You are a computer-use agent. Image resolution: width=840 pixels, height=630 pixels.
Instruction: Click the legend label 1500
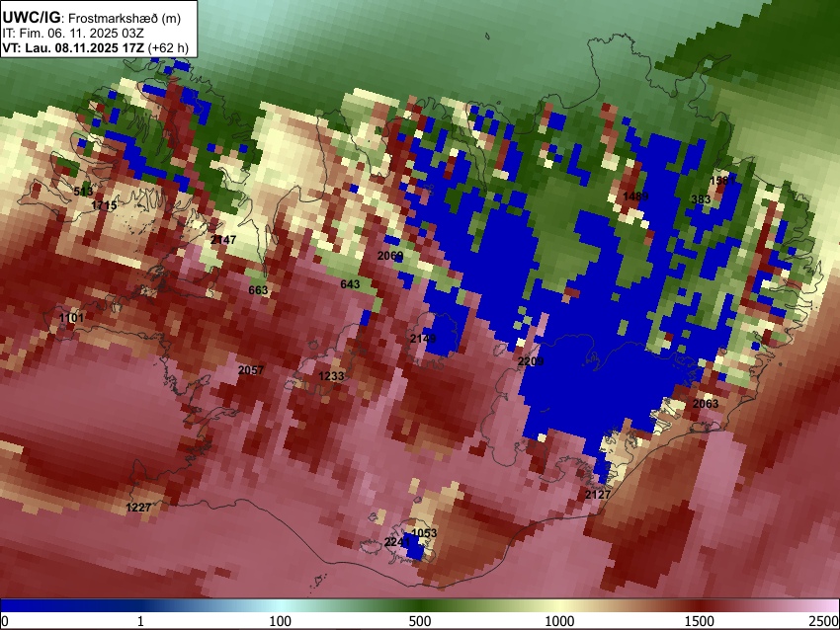700,621
